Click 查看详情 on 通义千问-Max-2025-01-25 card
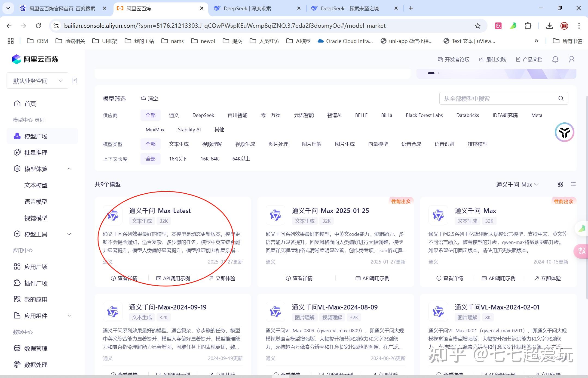This screenshot has height=378, width=588. click(299, 278)
